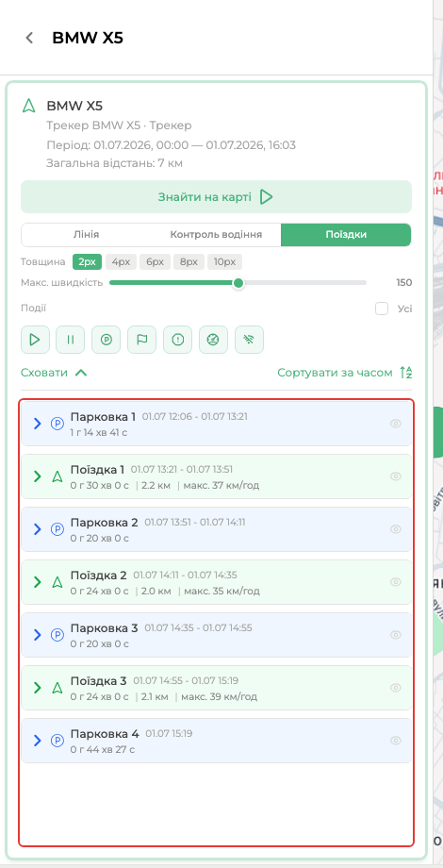This screenshot has width=443, height=868.
Task: Click text Загальна відстань: 7 км
Action: point(114,163)
